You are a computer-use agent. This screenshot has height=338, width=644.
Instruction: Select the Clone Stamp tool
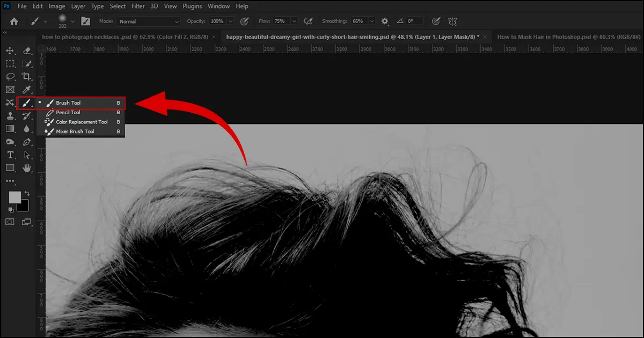(x=10, y=115)
